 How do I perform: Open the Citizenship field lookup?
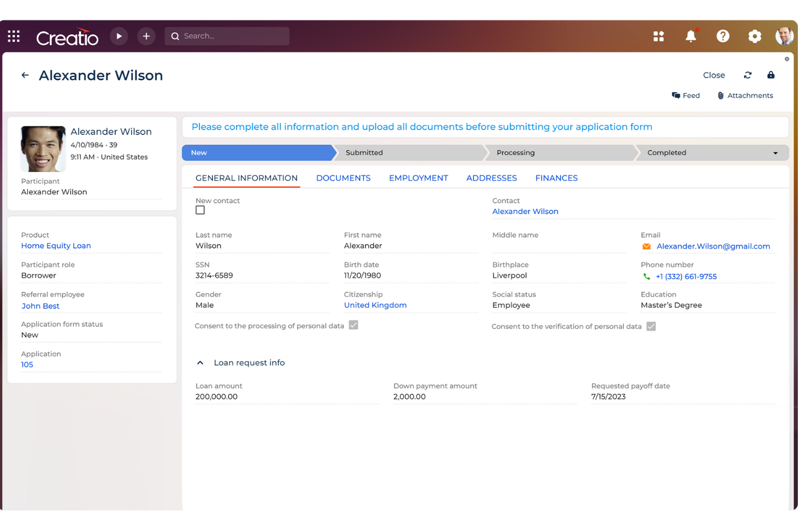point(375,305)
